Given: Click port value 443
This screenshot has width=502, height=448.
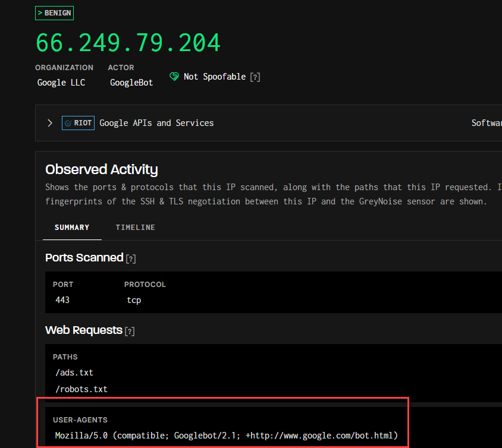Looking at the screenshot, I should pos(62,300).
